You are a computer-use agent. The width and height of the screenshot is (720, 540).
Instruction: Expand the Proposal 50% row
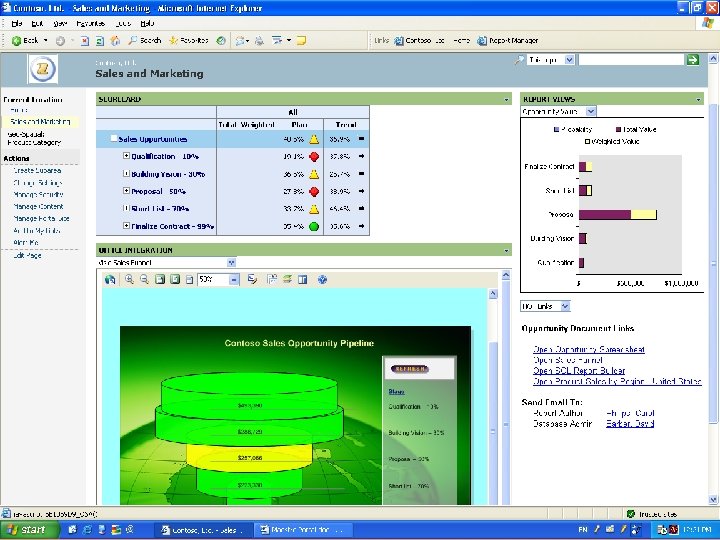tap(126, 191)
